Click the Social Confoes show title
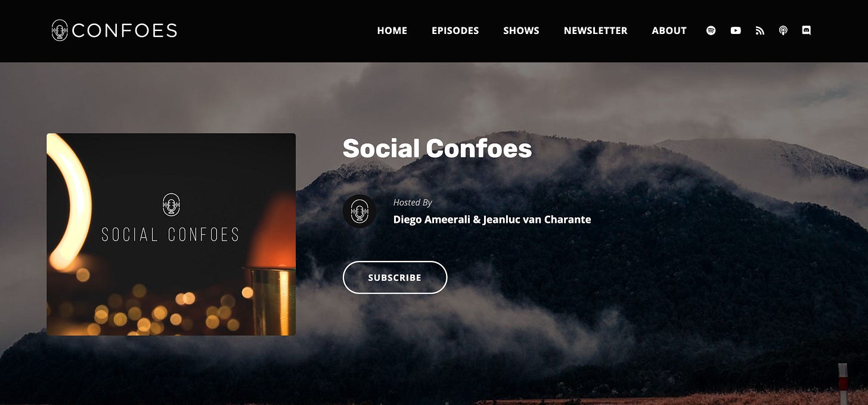The image size is (868, 405). pos(437,148)
